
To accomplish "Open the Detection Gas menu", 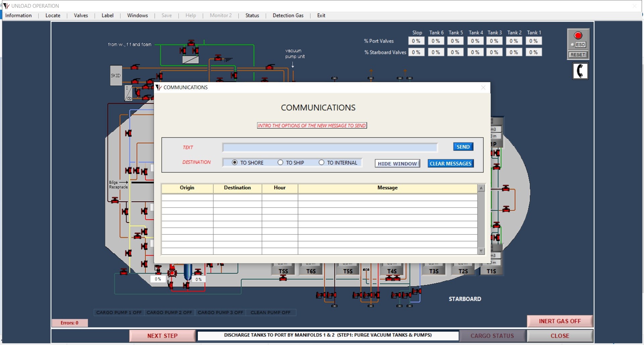I will tap(288, 15).
